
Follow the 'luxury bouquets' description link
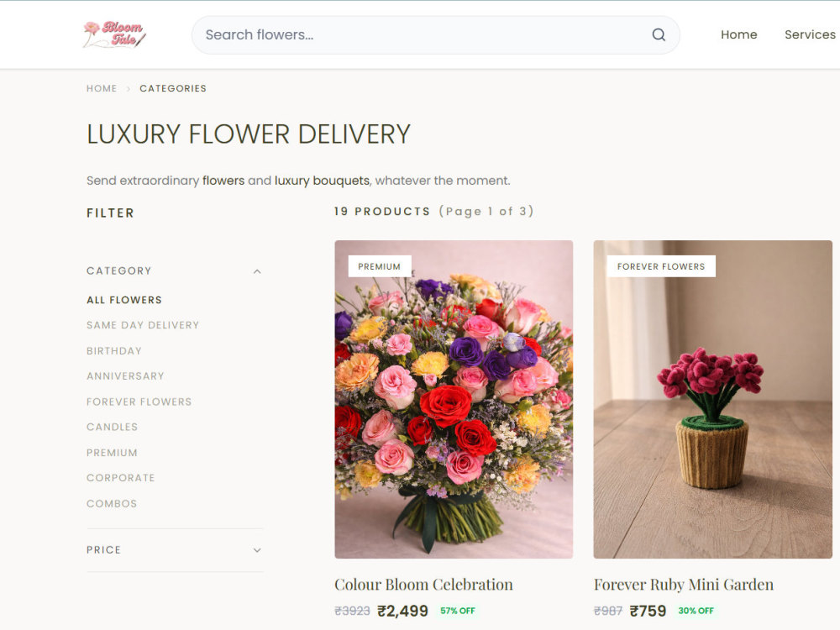(322, 181)
